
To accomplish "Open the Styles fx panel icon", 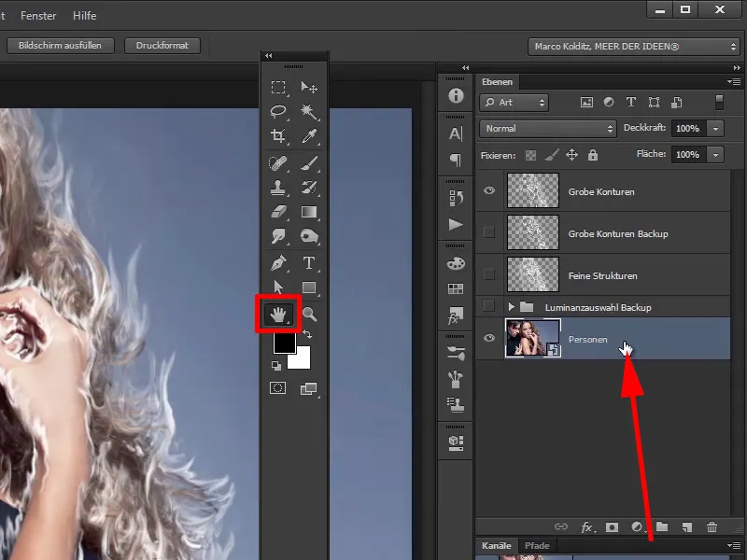I will click(x=456, y=315).
